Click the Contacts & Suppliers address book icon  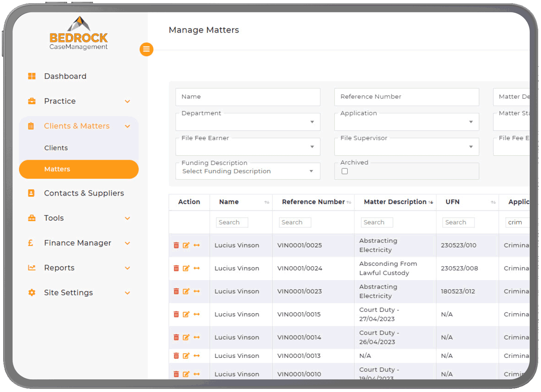31,193
